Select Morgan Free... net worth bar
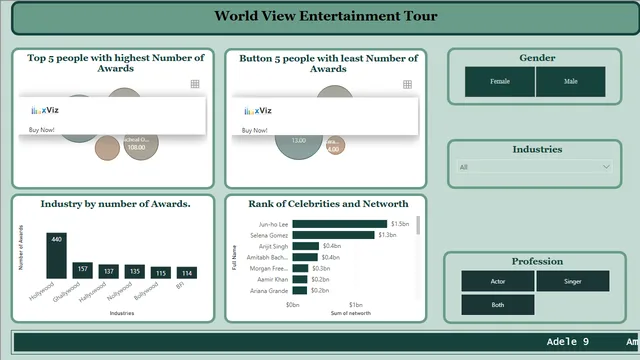Screen dimensions: 640x360 click(300, 268)
